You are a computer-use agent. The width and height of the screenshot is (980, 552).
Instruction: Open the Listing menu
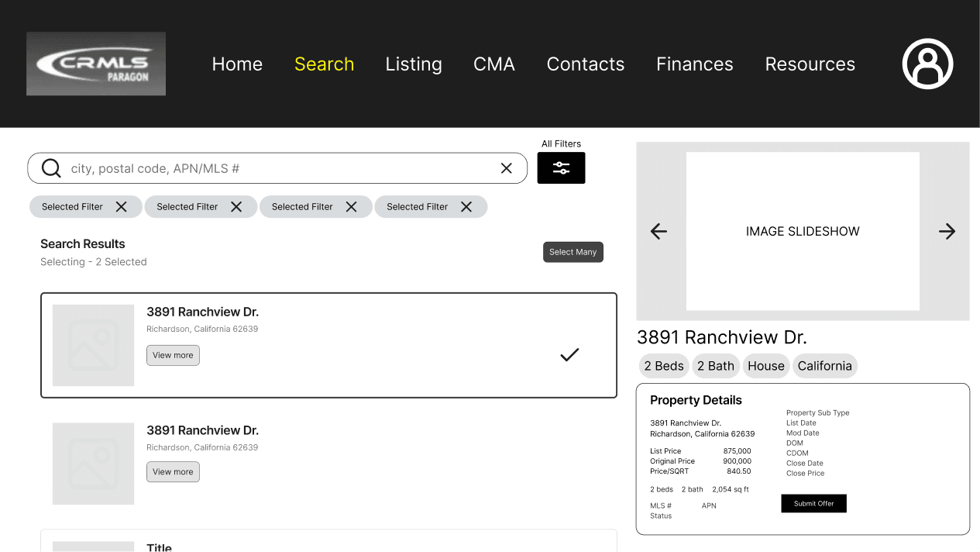[414, 64]
